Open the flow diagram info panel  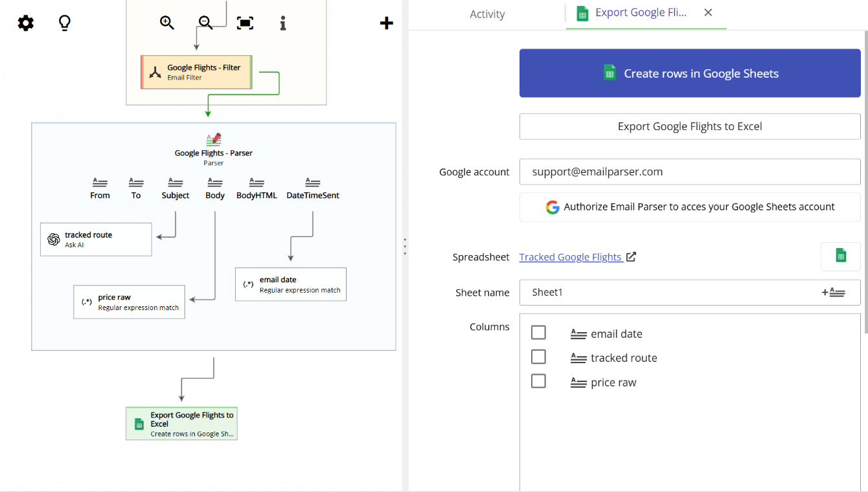(x=282, y=22)
